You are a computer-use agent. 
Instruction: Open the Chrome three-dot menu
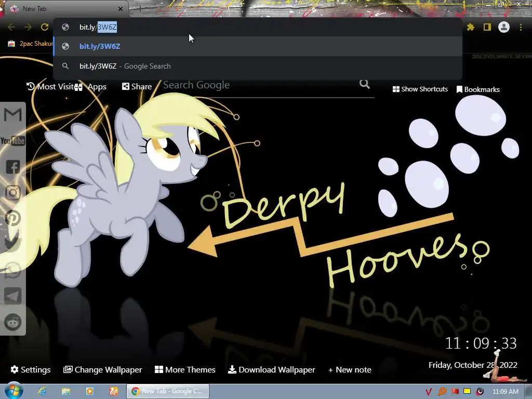pyautogui.click(x=521, y=27)
